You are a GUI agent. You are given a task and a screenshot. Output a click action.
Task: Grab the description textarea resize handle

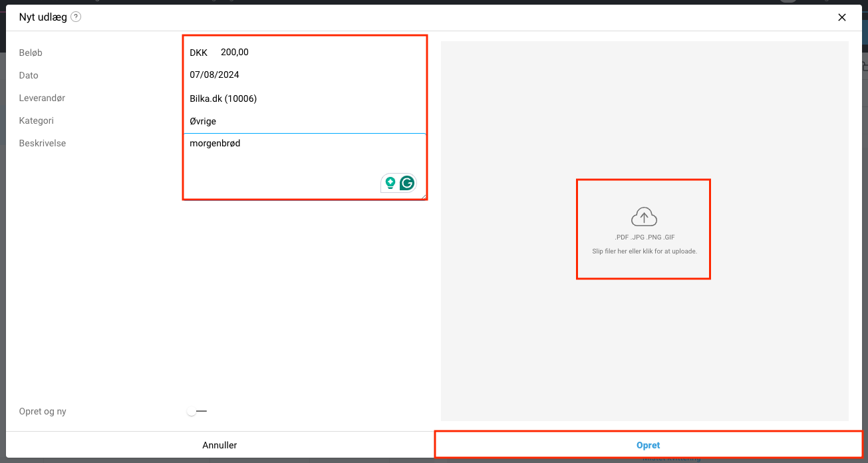(x=422, y=196)
